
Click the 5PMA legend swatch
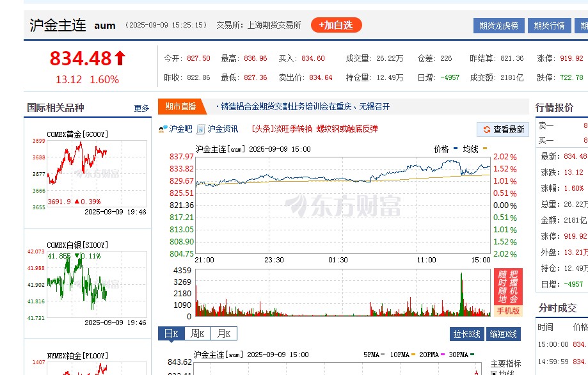[x=383, y=354]
